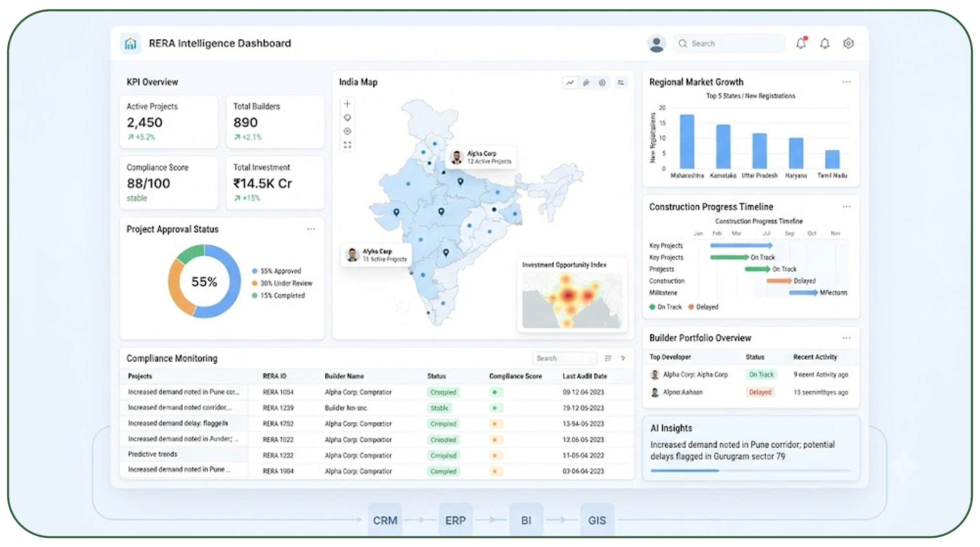Click the Alpha Corp 11 Active Projects tooltip
Screen dimensions: 980x547
376,255
